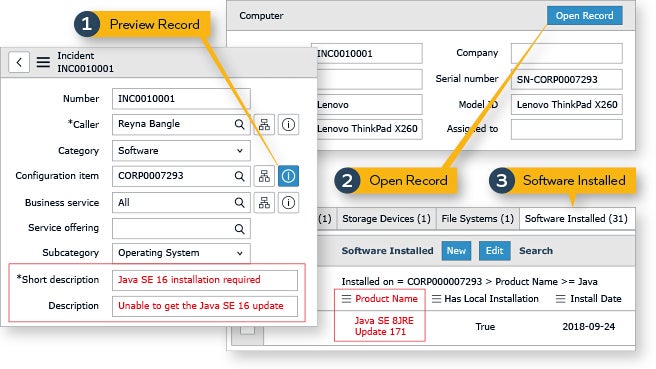Search callers with Caller field magnifier
Image resolution: width=656 pixels, height=369 pixels.
coord(239,124)
